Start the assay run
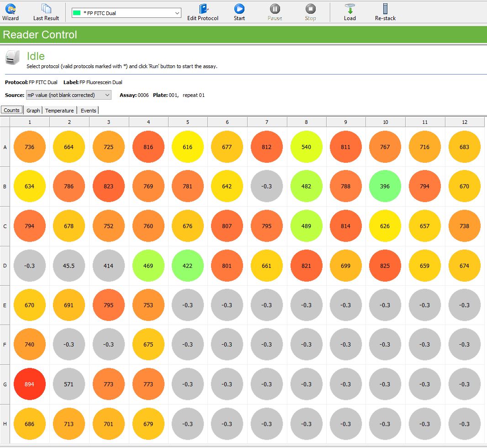The width and height of the screenshot is (487, 448). 239,12
